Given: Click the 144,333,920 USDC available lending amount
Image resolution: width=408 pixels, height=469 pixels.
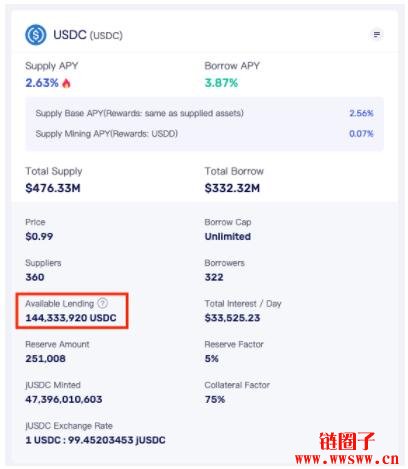Looking at the screenshot, I should (71, 318).
